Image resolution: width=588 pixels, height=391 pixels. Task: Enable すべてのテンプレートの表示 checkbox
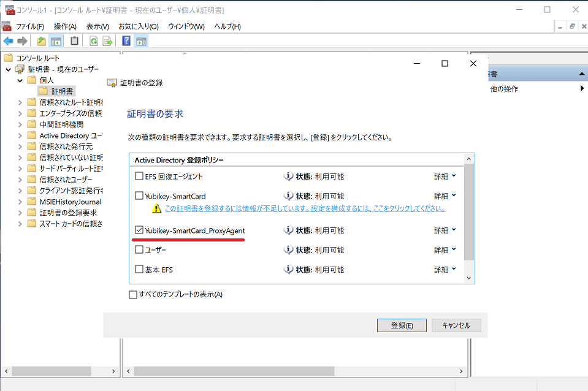pyautogui.click(x=134, y=295)
